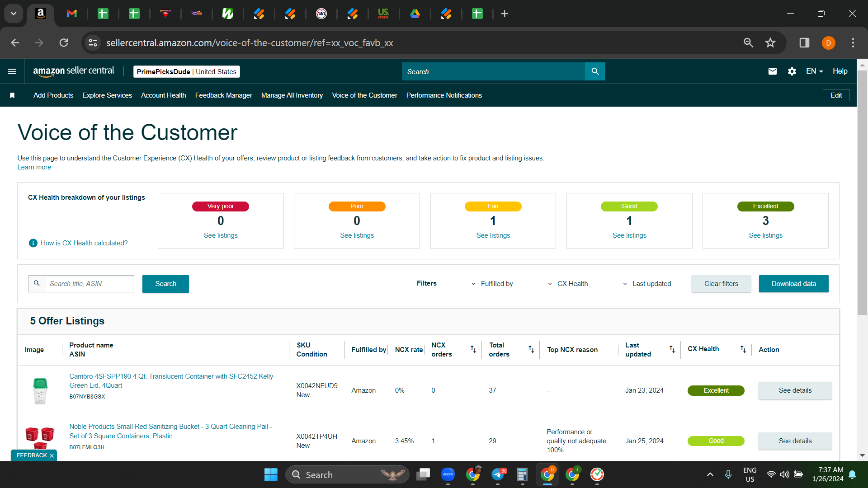Switch to the Google Drive browser tab
This screenshot has width=868, height=488.
(x=415, y=14)
